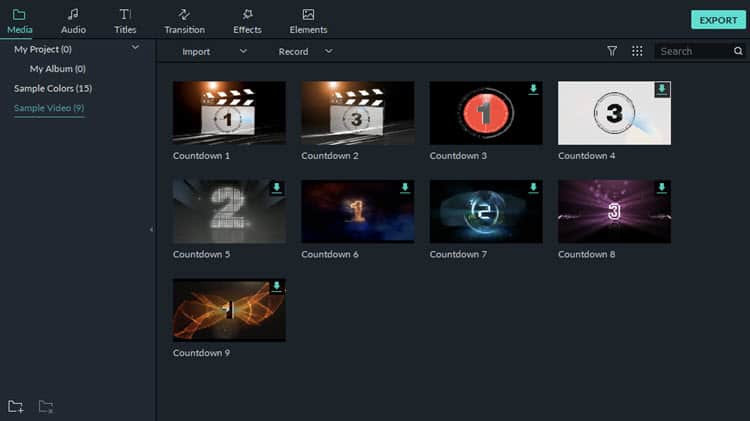Open the Transition tab
750x421 pixels.
(x=184, y=20)
